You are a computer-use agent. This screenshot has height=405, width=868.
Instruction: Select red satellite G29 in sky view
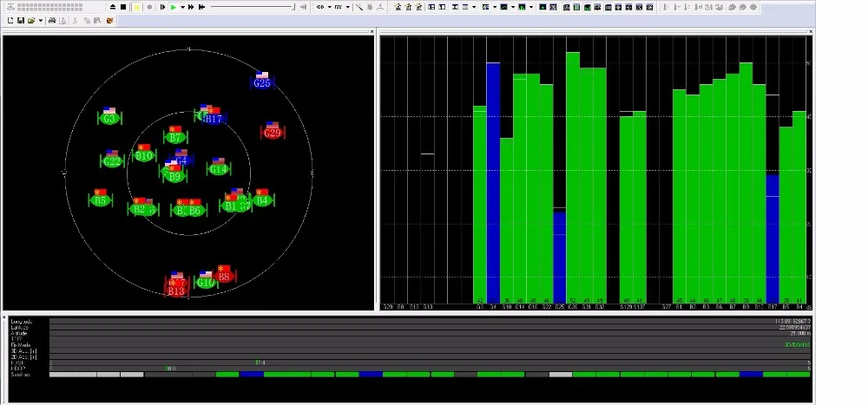pos(273,133)
